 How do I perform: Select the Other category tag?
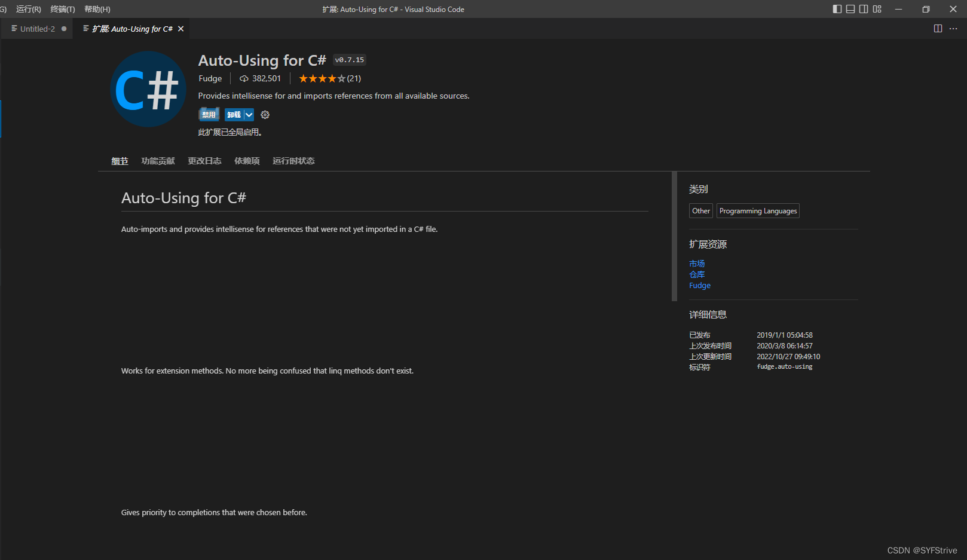[701, 211]
